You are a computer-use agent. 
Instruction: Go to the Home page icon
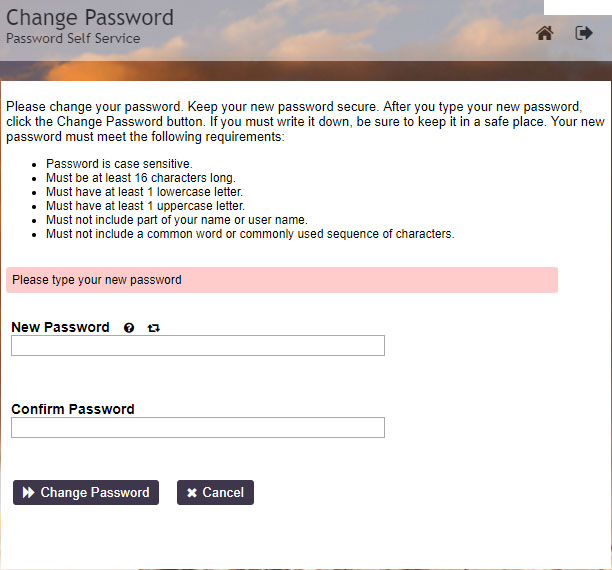(x=544, y=33)
